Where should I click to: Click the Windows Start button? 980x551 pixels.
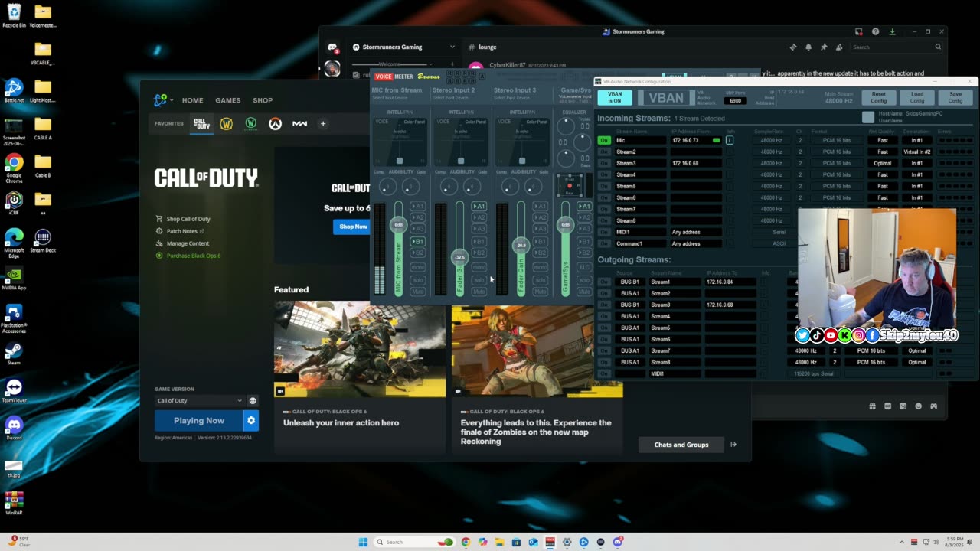363,542
